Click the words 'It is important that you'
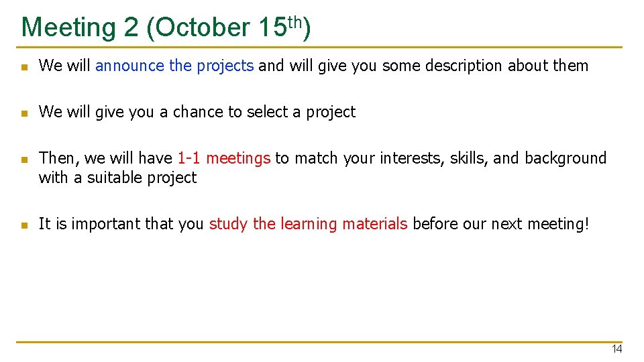The height and width of the screenshot is (362, 644). [121, 224]
